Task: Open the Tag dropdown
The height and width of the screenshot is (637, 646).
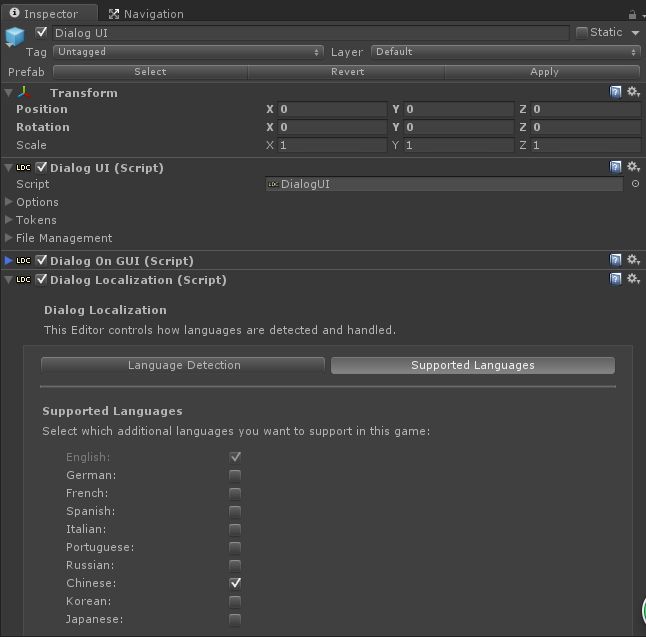Action: pos(188,52)
